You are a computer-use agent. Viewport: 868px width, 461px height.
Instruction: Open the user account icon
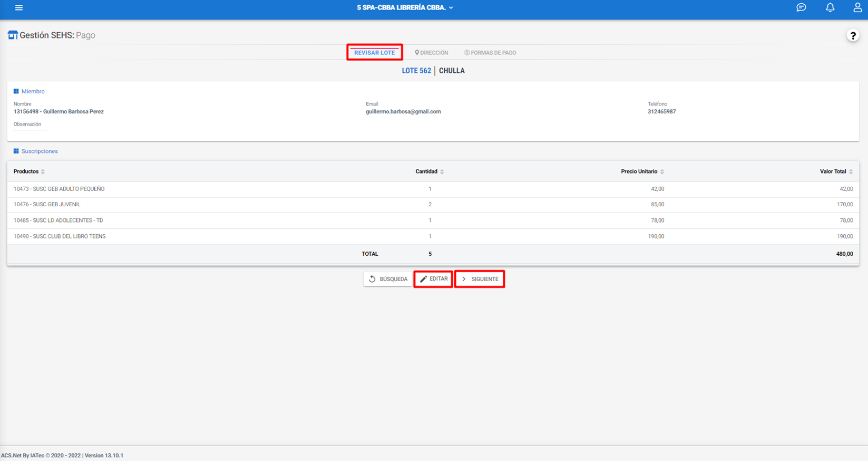[x=857, y=7]
